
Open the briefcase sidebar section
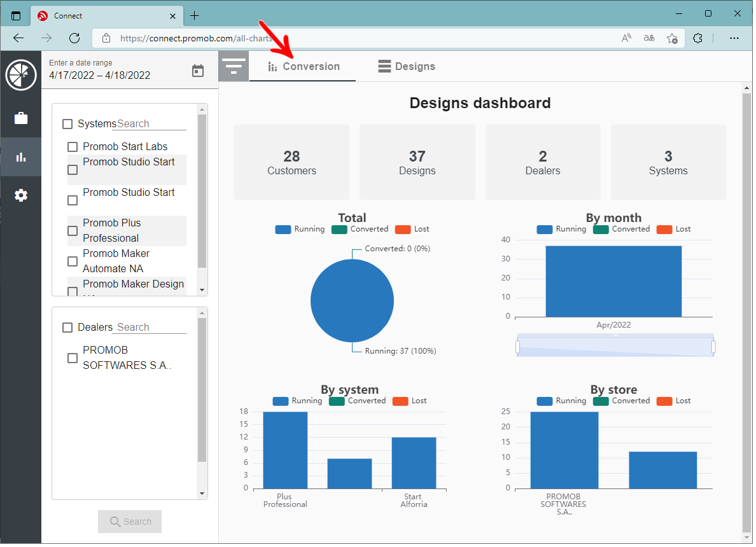pyautogui.click(x=21, y=118)
